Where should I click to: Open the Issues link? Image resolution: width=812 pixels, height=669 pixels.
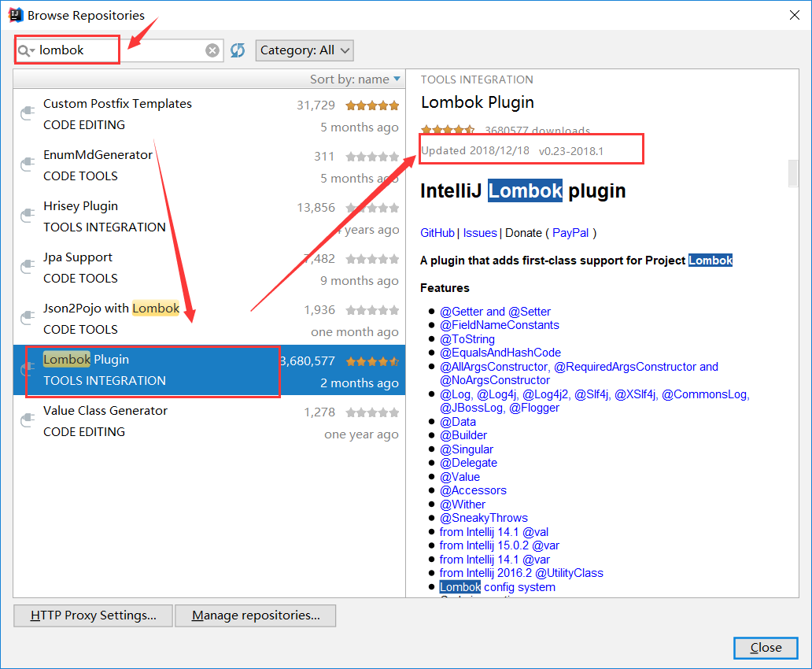click(479, 233)
